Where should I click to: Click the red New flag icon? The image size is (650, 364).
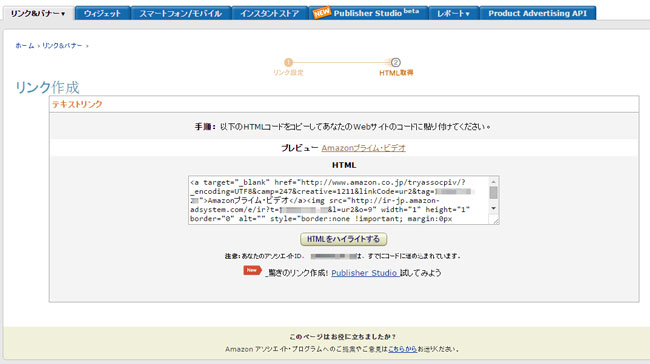[252, 270]
